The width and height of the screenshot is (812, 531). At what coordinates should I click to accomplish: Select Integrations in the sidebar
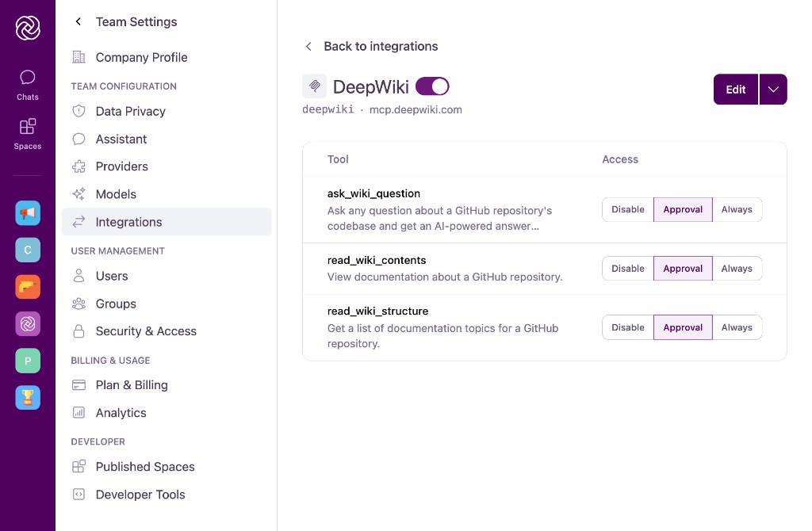pyautogui.click(x=167, y=221)
